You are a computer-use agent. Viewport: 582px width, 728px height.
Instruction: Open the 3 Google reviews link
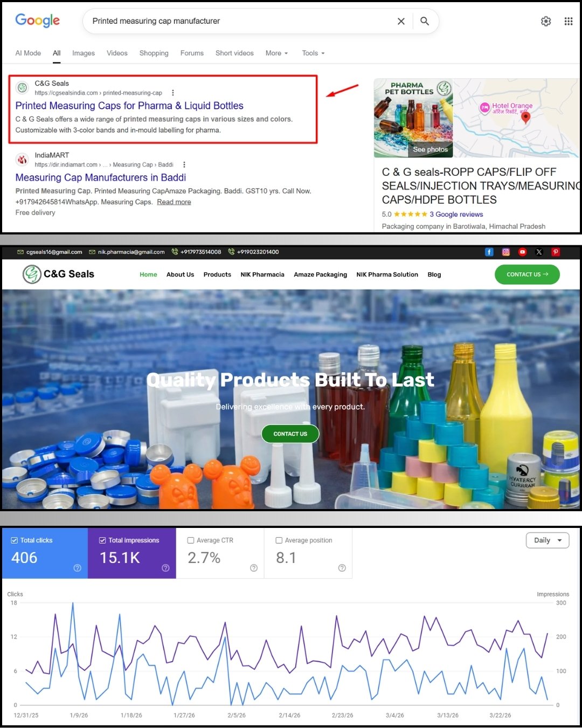456,214
